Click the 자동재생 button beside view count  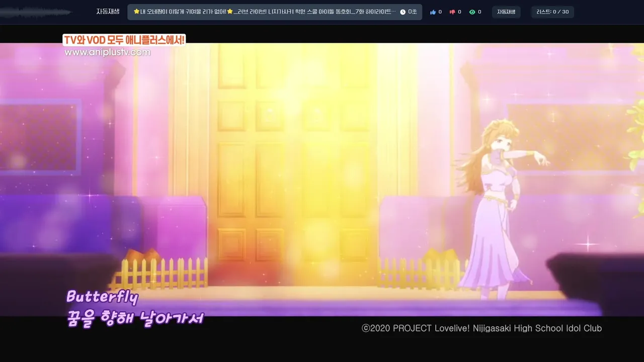[x=506, y=12]
